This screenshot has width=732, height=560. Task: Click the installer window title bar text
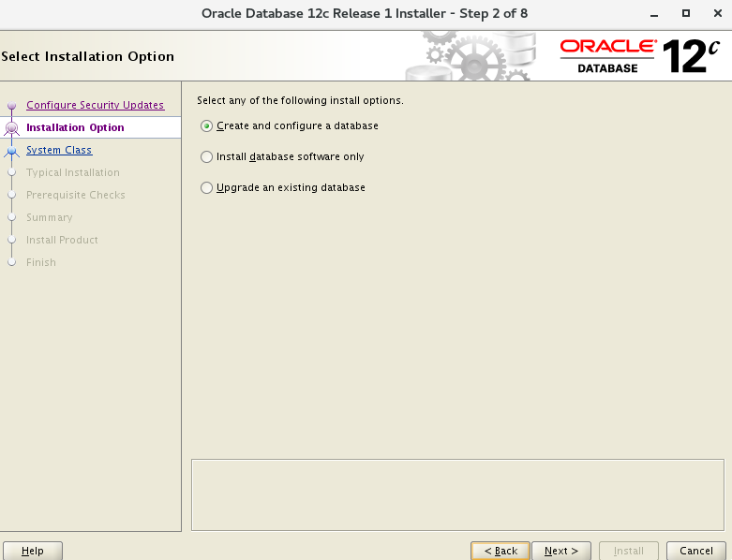365,13
